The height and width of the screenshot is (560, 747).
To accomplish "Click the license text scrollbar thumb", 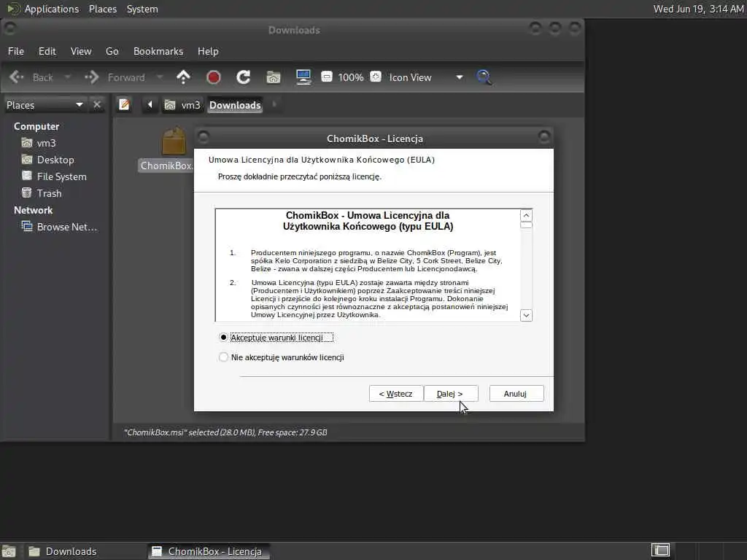I will pos(526,225).
